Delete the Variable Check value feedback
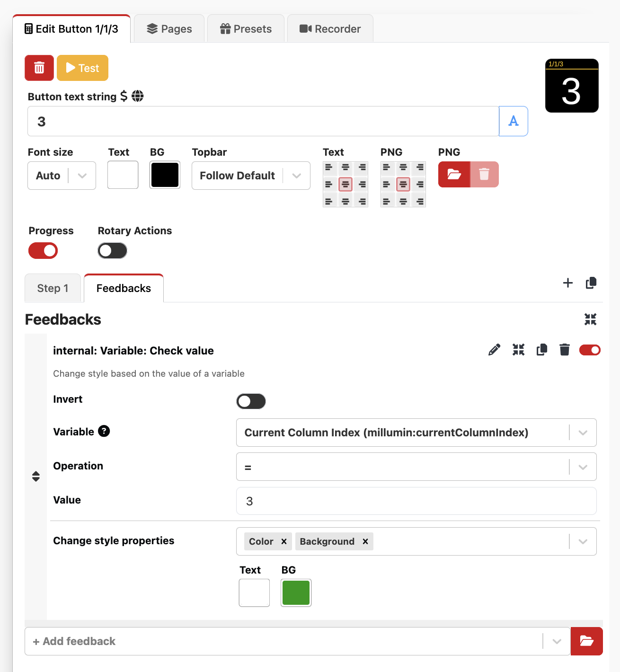 tap(565, 350)
